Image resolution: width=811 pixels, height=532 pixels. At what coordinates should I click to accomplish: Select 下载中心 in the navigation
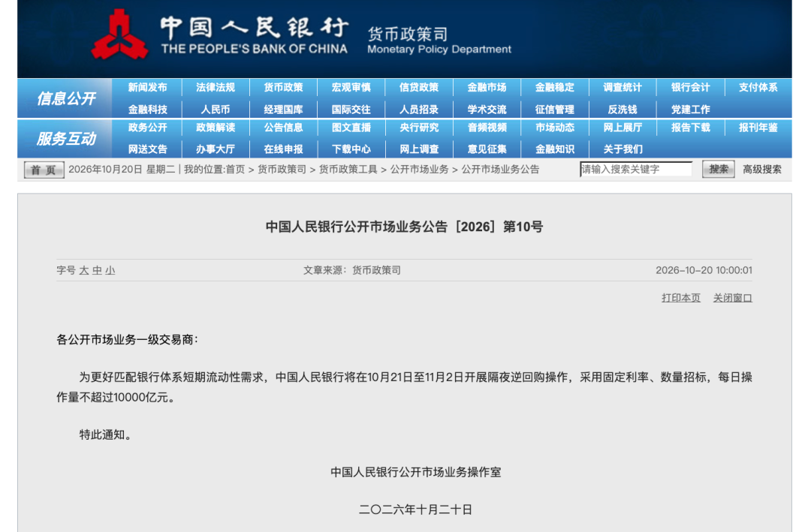[351, 149]
